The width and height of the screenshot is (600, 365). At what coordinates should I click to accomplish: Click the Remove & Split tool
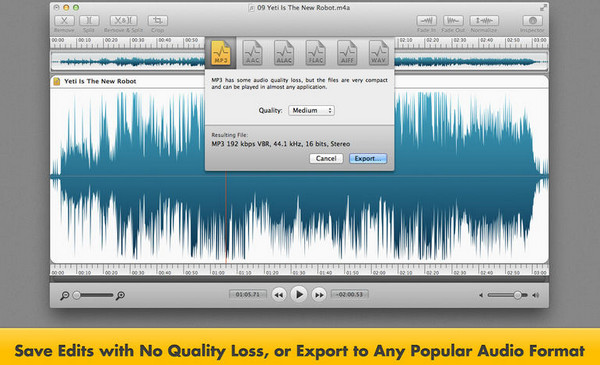pos(123,21)
